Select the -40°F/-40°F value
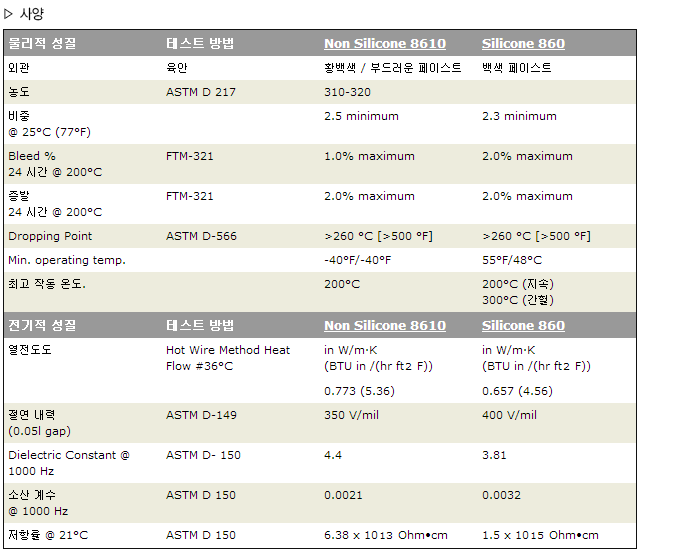 (358, 260)
